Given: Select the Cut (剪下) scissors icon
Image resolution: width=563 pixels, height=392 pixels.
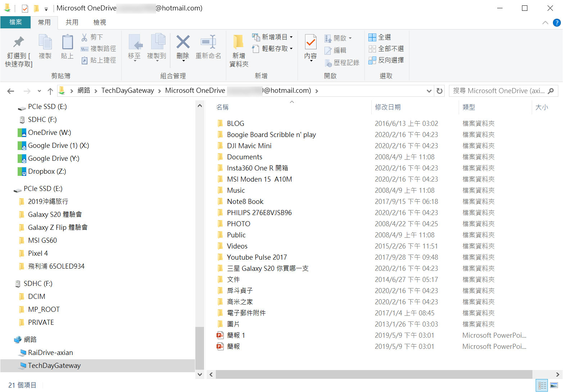Looking at the screenshot, I should coord(85,37).
